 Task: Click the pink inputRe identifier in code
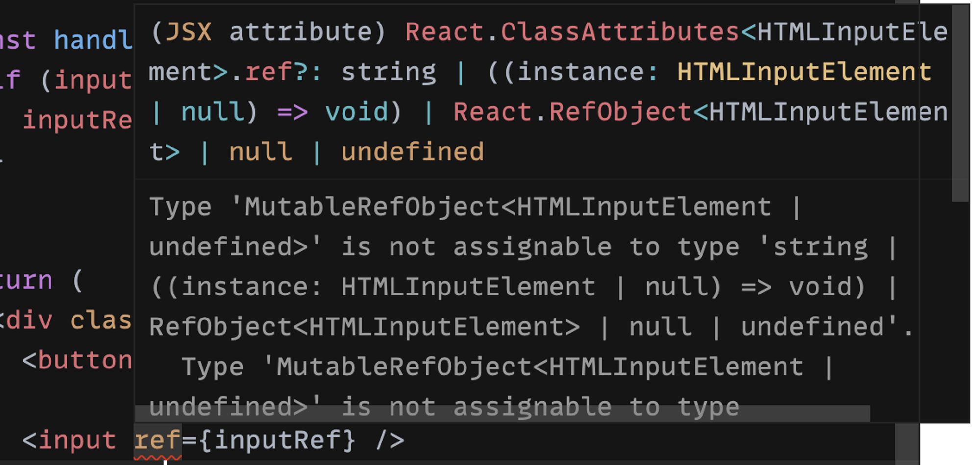[77, 120]
